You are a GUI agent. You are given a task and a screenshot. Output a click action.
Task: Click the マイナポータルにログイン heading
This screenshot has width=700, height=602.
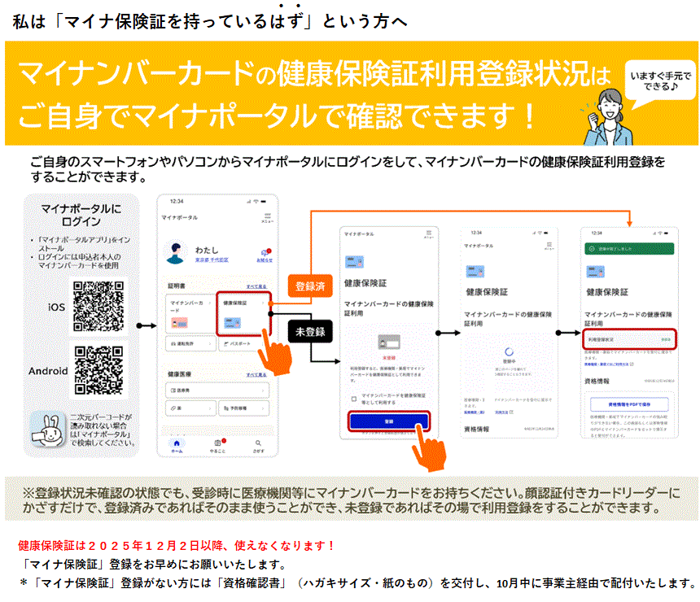(81, 215)
